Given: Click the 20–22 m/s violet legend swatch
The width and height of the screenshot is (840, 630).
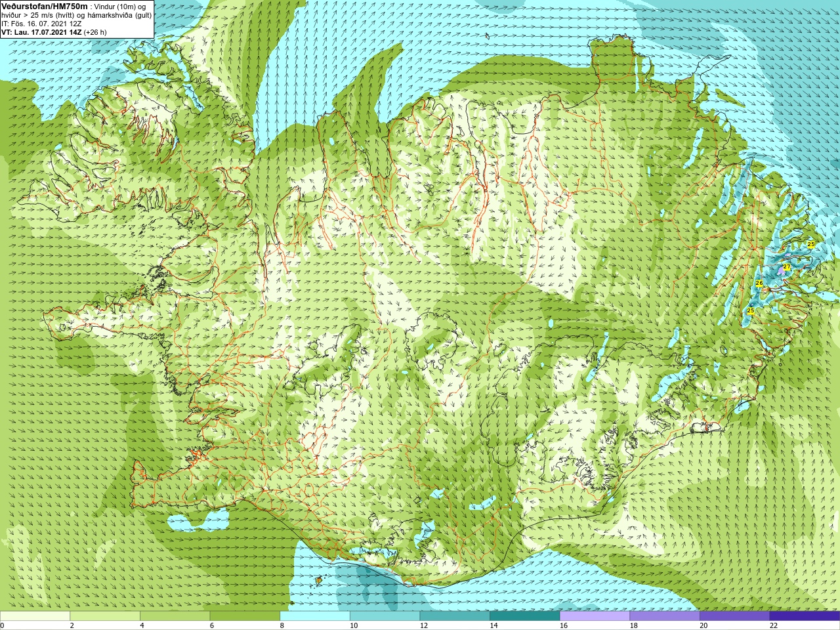Looking at the screenshot, I should tap(734, 616).
